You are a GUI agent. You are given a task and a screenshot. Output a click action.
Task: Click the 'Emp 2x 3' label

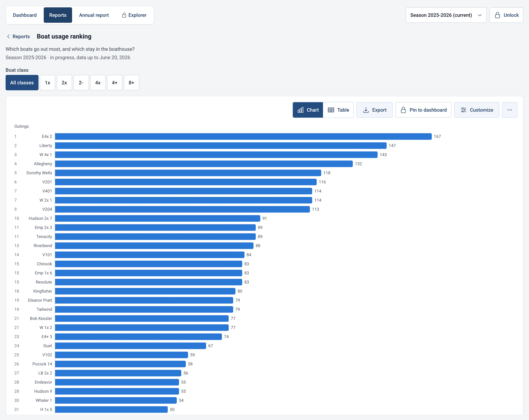[43, 227]
